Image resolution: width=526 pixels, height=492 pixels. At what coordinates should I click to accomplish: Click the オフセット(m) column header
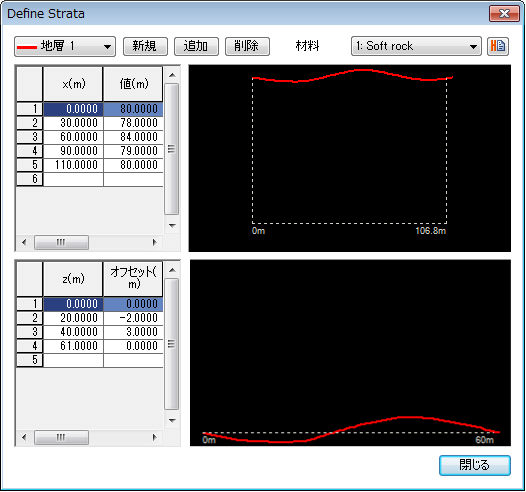click(133, 278)
